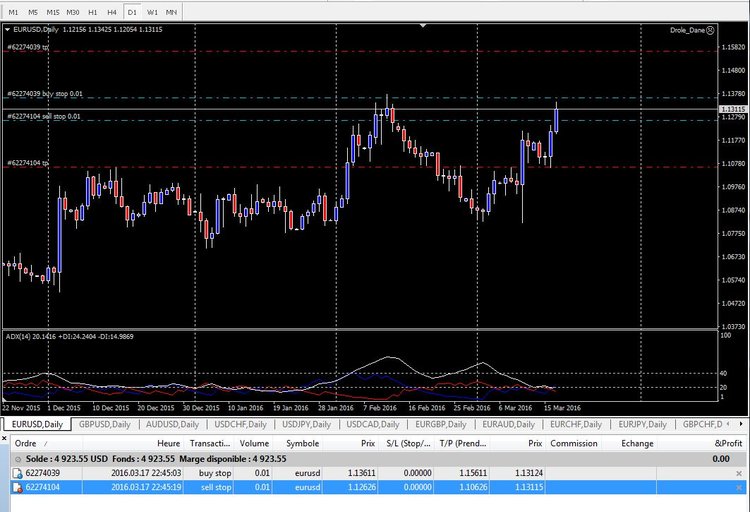Click the chart shift triangle marker at top
Image resolution: width=750 pixels, height=512 pixels.
pyautogui.click(x=424, y=27)
